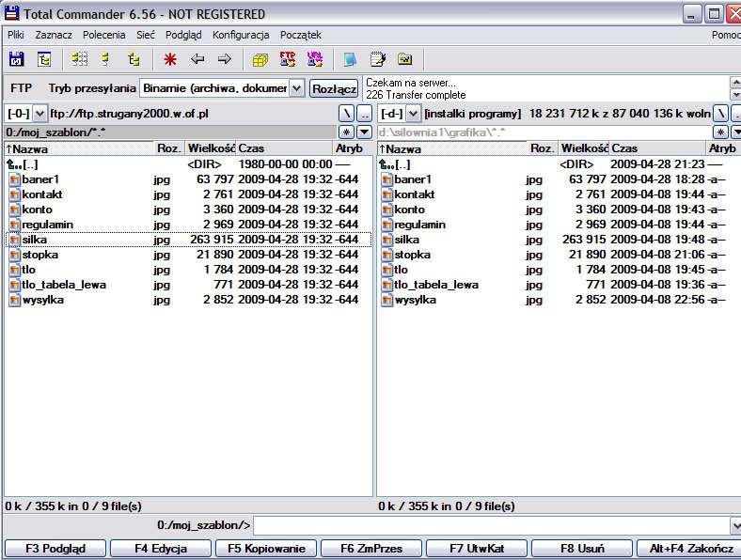Viewport: 741px width, 560px height.
Task: Click right panel root directory backslash button
Action: click(x=720, y=114)
